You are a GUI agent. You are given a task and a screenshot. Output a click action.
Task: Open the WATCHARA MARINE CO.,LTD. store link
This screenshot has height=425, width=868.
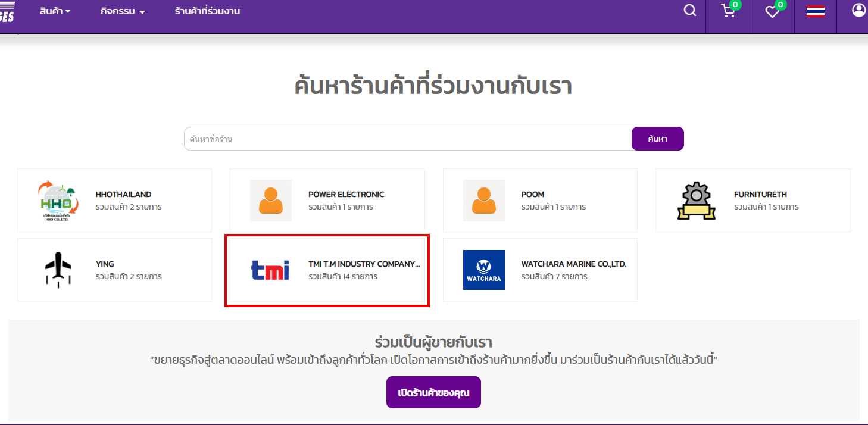[x=573, y=264]
